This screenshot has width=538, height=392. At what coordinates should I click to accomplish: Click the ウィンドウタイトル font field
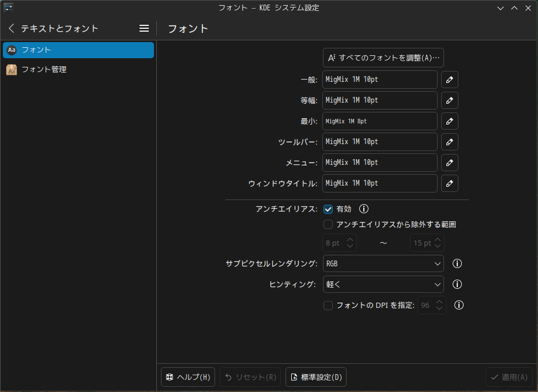pos(380,183)
